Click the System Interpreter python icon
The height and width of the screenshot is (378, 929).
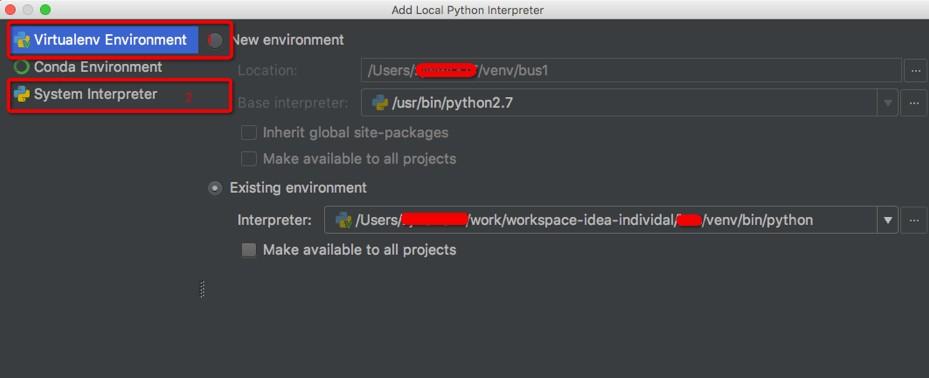(x=22, y=94)
